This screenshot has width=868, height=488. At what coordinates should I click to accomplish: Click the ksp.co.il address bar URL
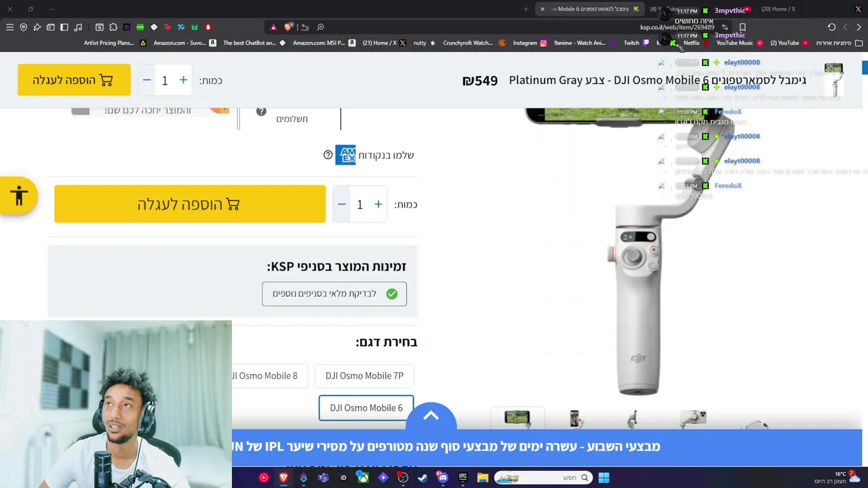click(x=677, y=27)
